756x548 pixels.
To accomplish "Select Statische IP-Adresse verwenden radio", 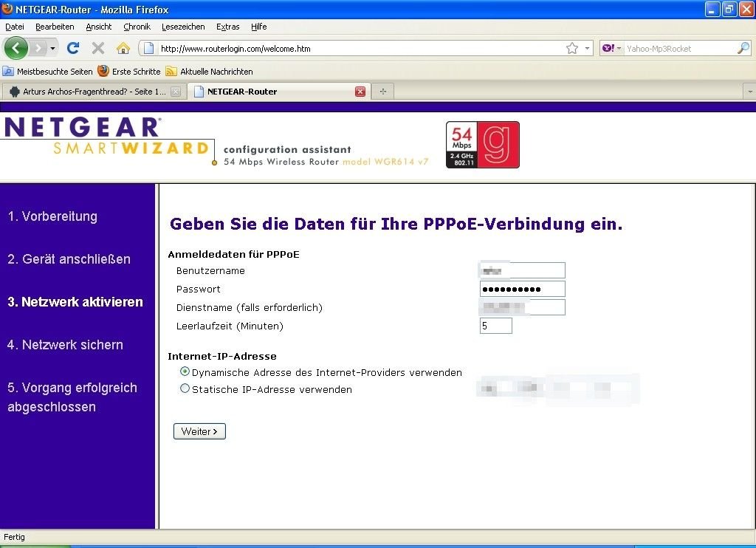I will point(185,388).
